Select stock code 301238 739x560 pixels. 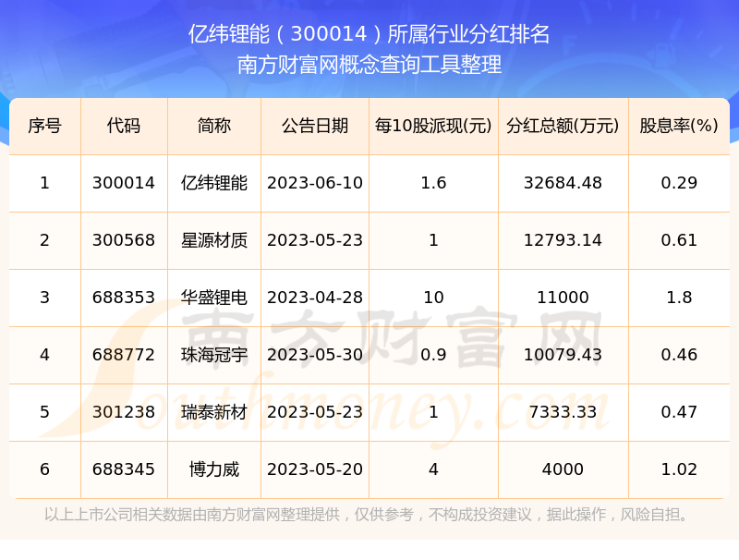point(124,412)
